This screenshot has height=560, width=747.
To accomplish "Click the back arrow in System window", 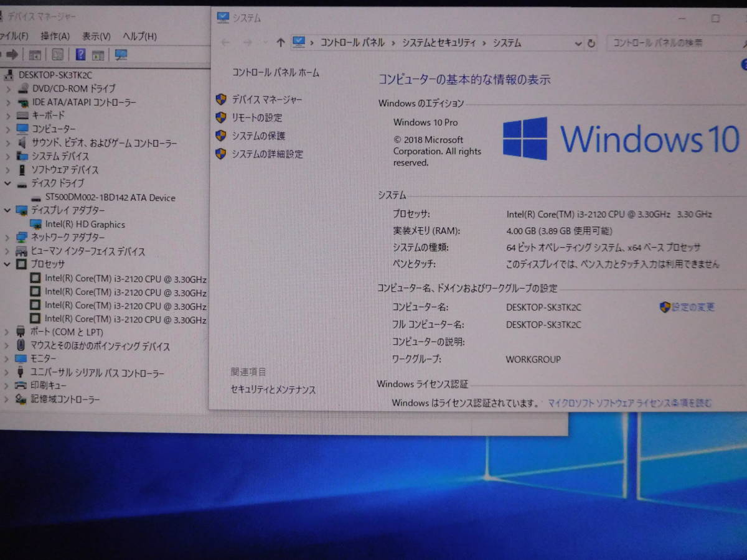I will point(225,42).
